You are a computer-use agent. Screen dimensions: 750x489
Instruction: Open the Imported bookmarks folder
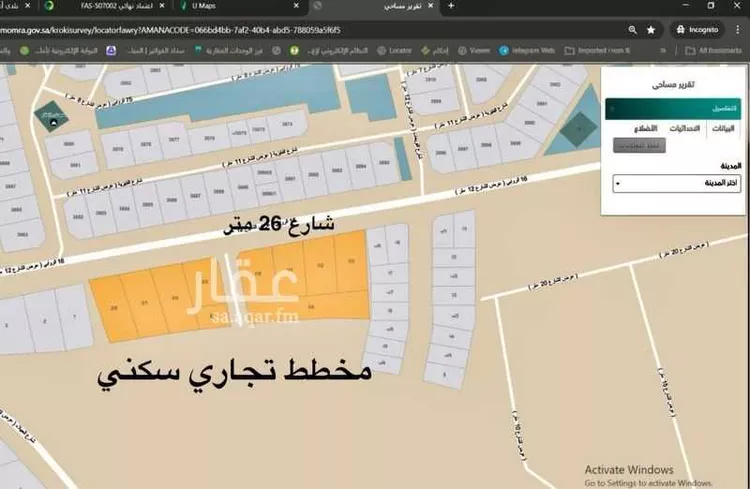597,50
